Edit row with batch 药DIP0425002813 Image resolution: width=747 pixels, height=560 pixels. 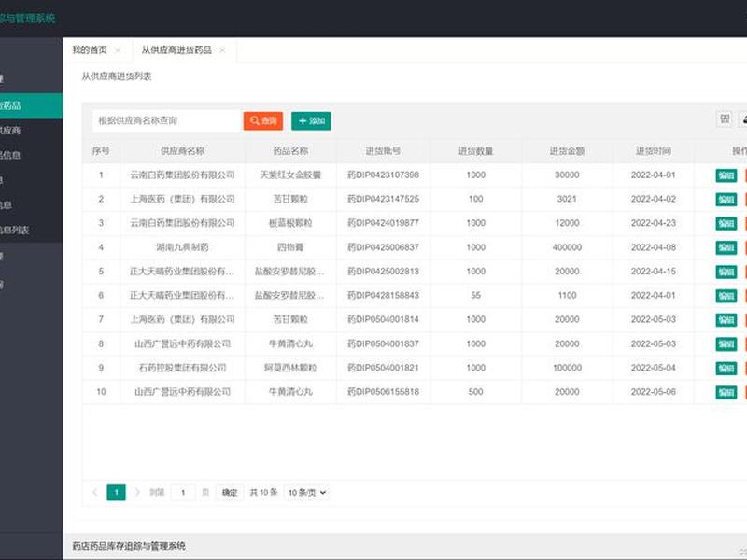(x=726, y=272)
